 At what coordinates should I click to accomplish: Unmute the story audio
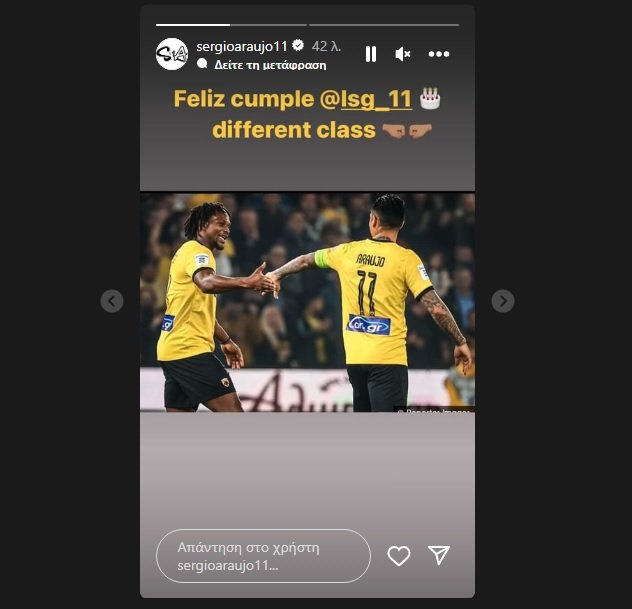point(403,54)
